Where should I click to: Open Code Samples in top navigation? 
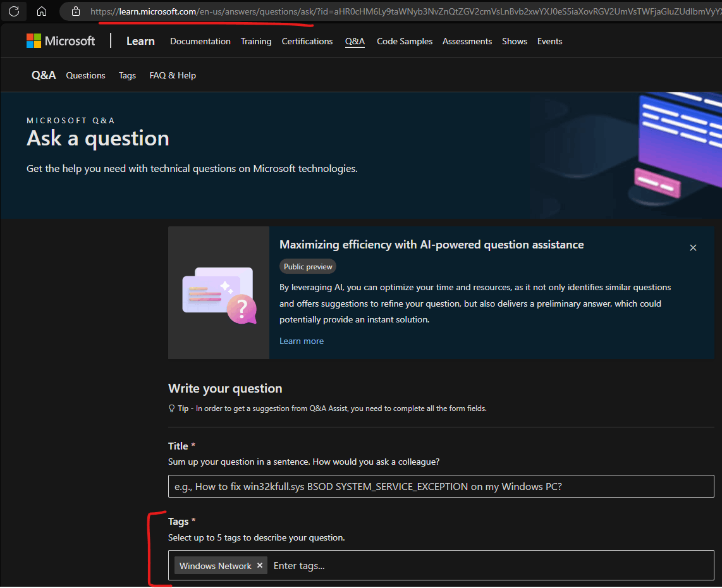[405, 41]
